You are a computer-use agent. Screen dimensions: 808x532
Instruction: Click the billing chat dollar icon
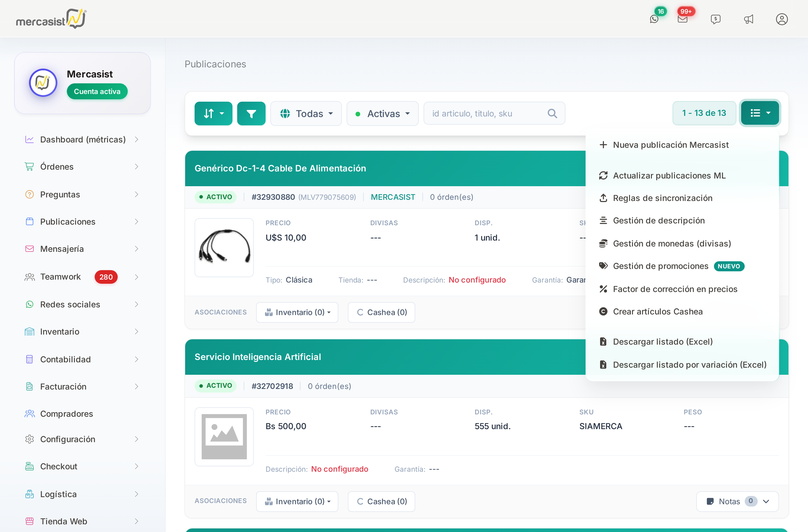(x=715, y=19)
